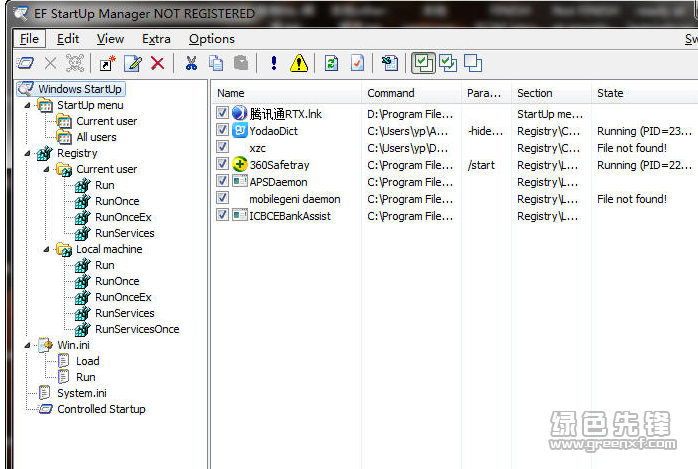Click the 360Safetray green icon
This screenshot has width=698, height=469.
pyautogui.click(x=239, y=164)
